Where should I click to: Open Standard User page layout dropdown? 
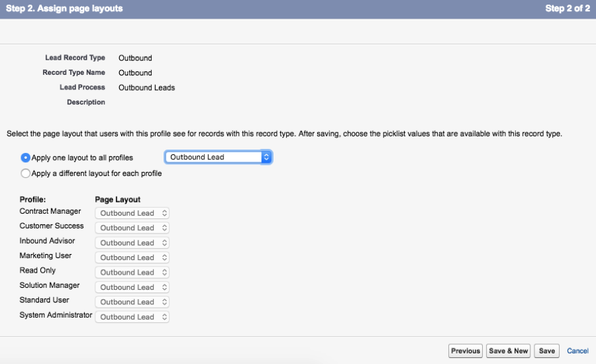point(132,302)
